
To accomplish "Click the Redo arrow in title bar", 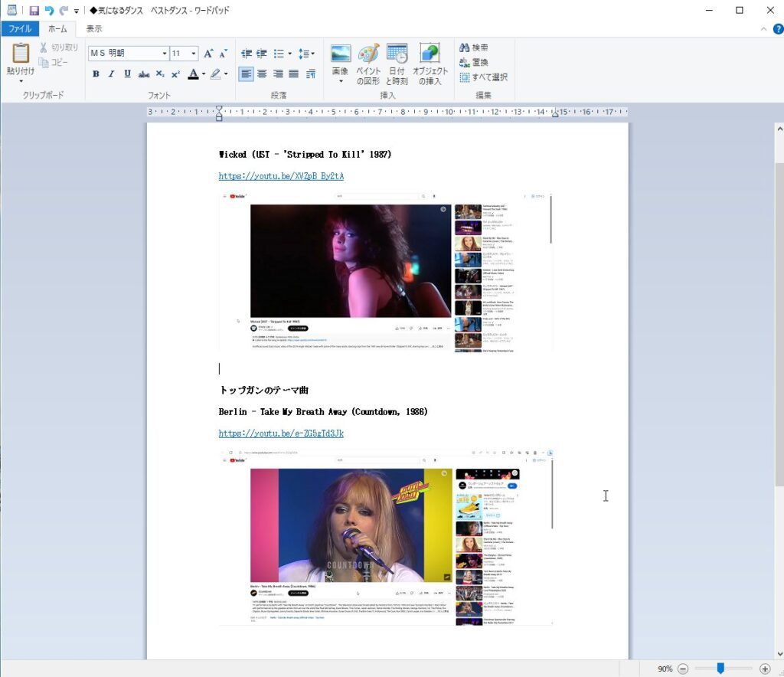I will 64,10.
